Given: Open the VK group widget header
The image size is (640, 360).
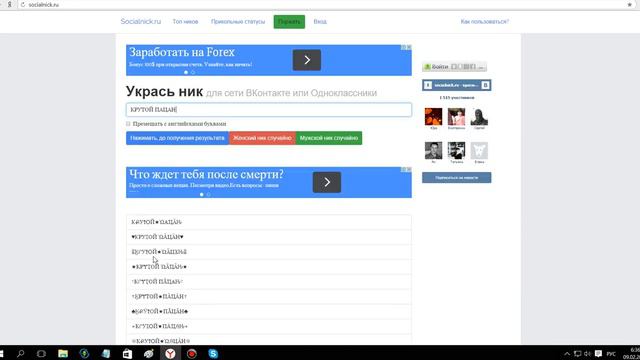Looking at the screenshot, I should (456, 85).
